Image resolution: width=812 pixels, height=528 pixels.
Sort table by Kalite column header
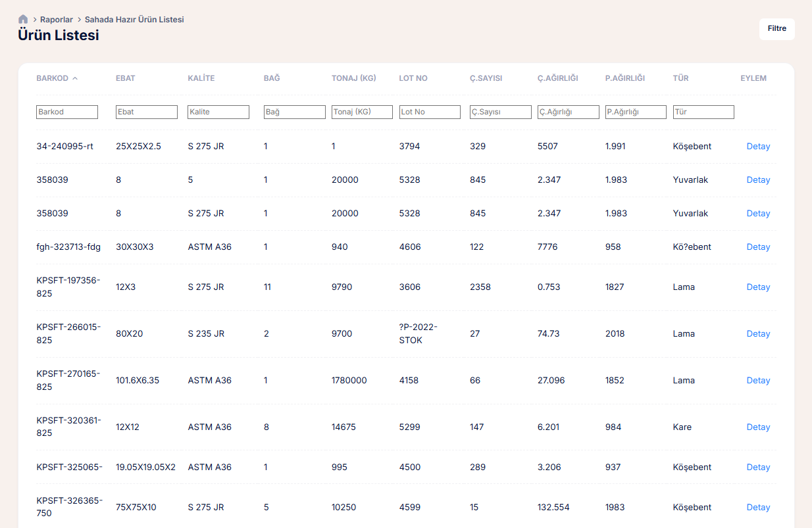coord(201,78)
